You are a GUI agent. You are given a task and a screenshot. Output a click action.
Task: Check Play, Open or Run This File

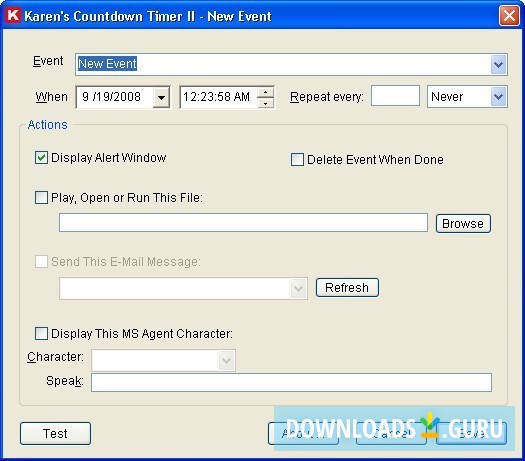[x=41, y=198]
